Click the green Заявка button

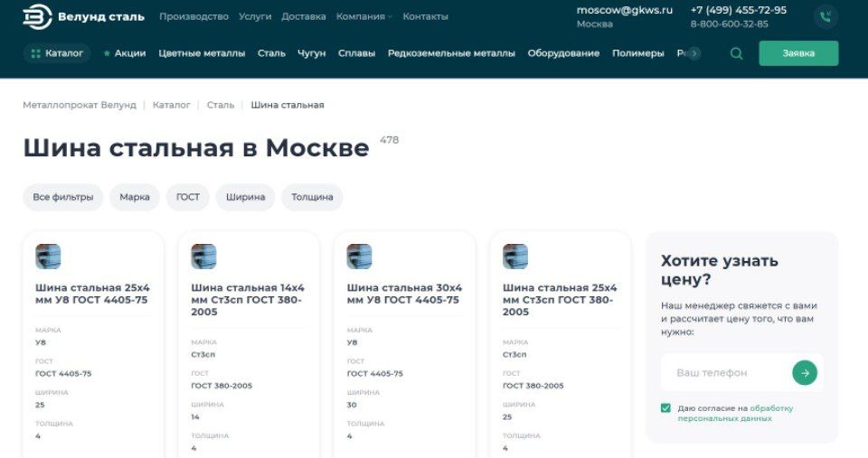tap(798, 53)
